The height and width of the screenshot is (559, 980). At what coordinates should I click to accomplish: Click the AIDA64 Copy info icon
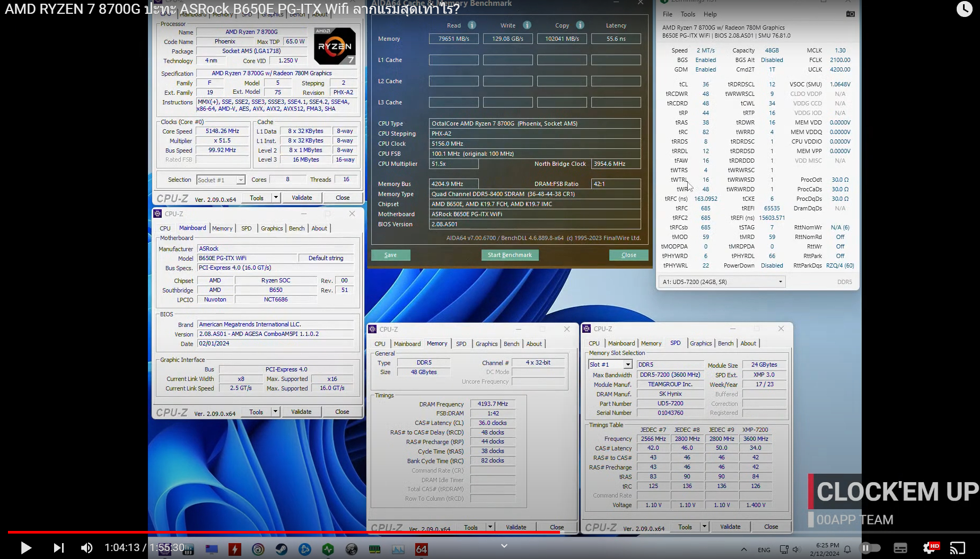(580, 25)
